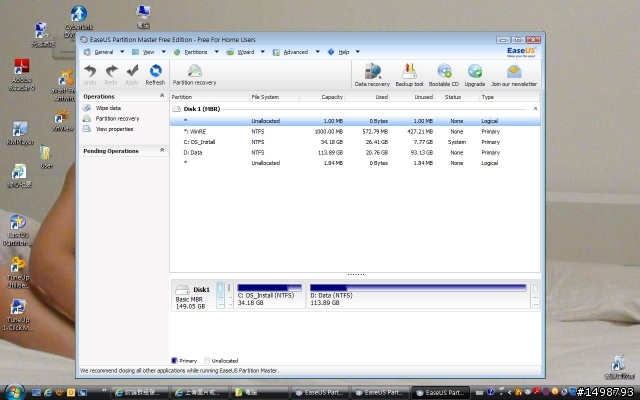The image size is (640, 400).
Task: Open XnView desktop shortcut
Action: coord(62,121)
